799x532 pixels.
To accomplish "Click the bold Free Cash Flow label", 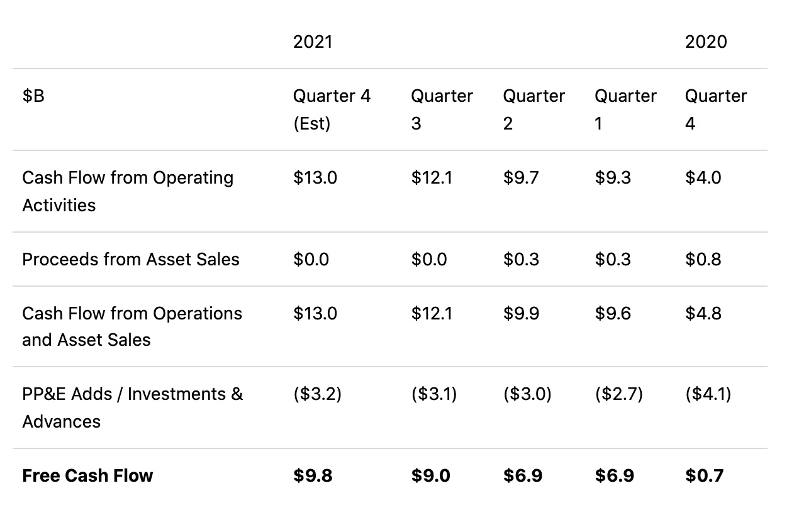I will point(87,475).
